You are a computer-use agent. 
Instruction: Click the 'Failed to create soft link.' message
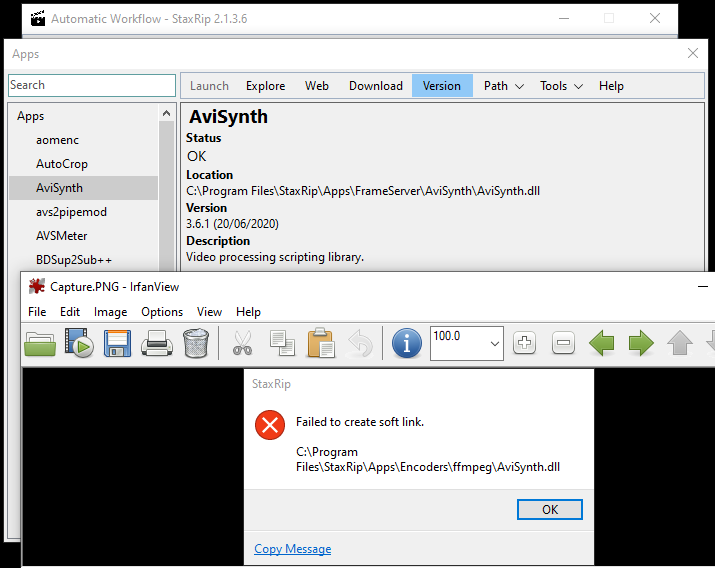(360, 422)
